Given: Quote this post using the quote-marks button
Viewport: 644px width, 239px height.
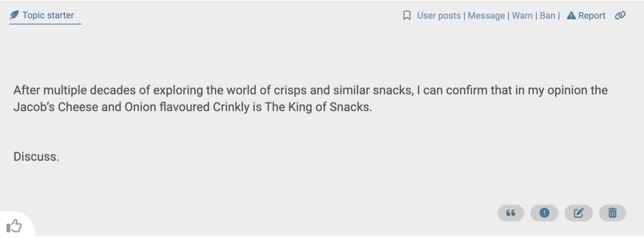Looking at the screenshot, I should click(x=511, y=213).
